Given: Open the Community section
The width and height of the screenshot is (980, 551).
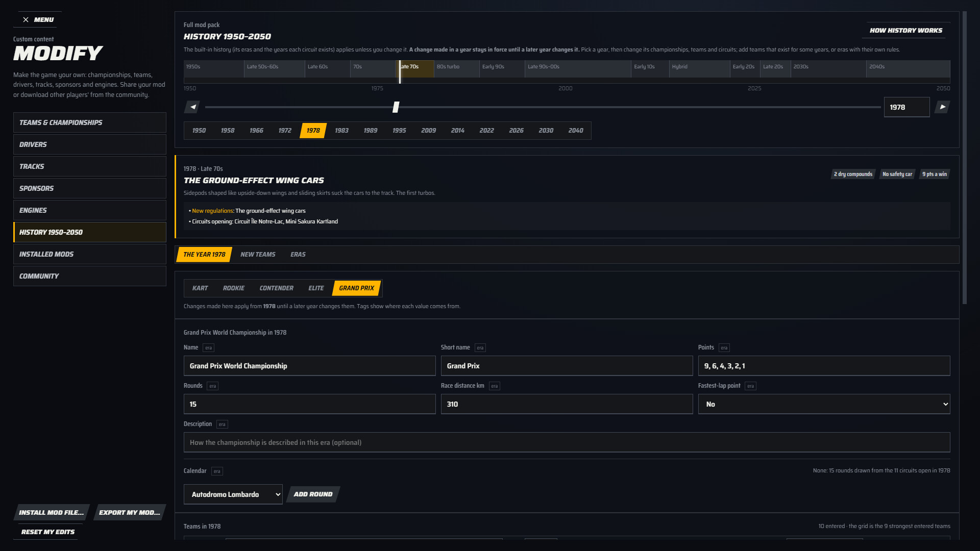Looking at the screenshot, I should point(90,276).
